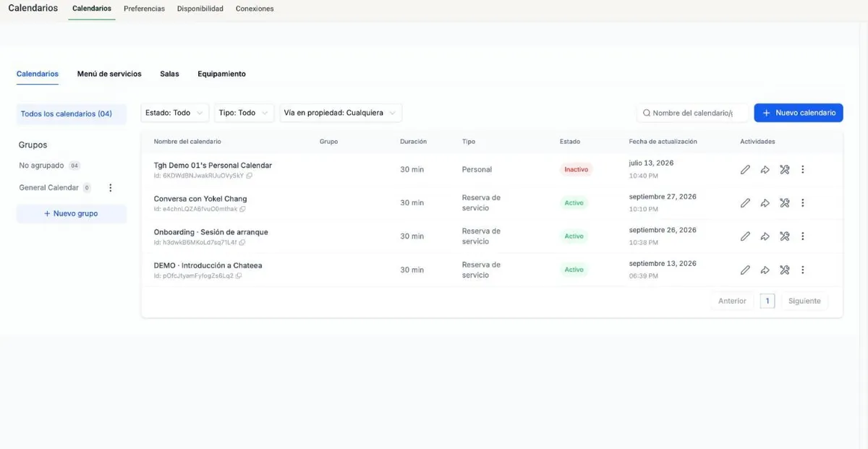The image size is (868, 449).
Task: Go to the Conexiones tab
Action: click(x=255, y=9)
